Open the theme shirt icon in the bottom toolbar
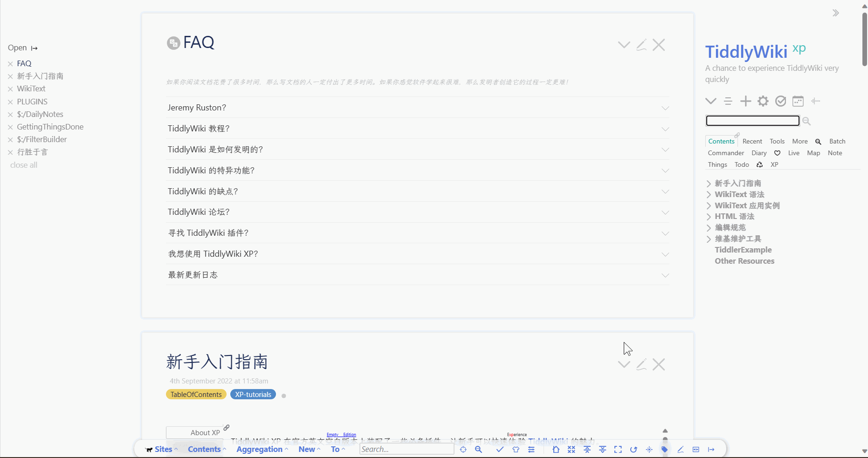868x458 pixels. click(x=516, y=450)
